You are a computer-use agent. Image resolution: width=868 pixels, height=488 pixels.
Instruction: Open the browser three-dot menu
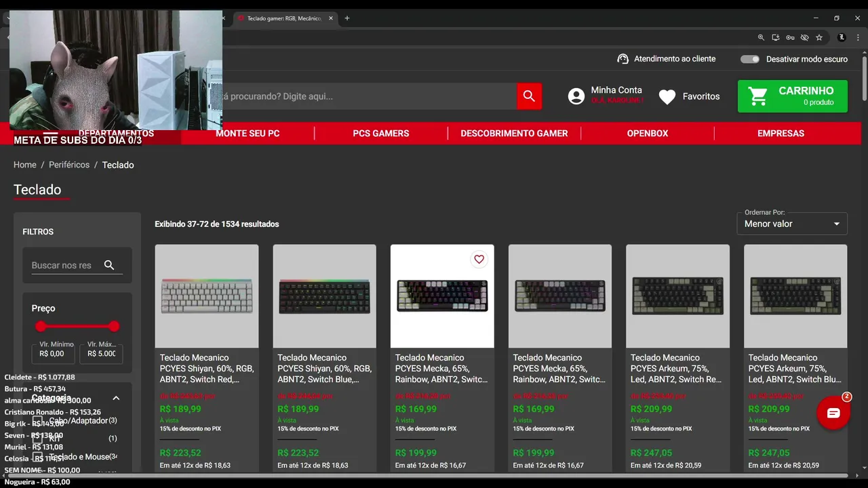(x=857, y=37)
